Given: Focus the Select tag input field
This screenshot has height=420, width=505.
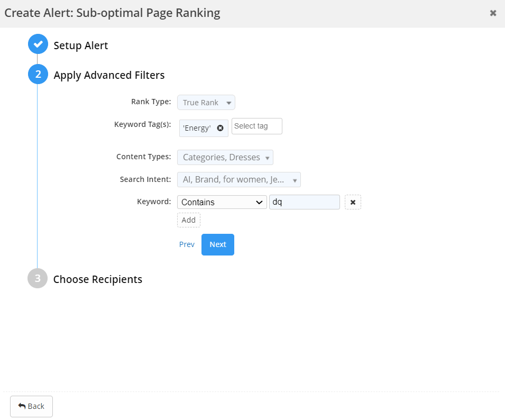Looking at the screenshot, I should coord(256,126).
